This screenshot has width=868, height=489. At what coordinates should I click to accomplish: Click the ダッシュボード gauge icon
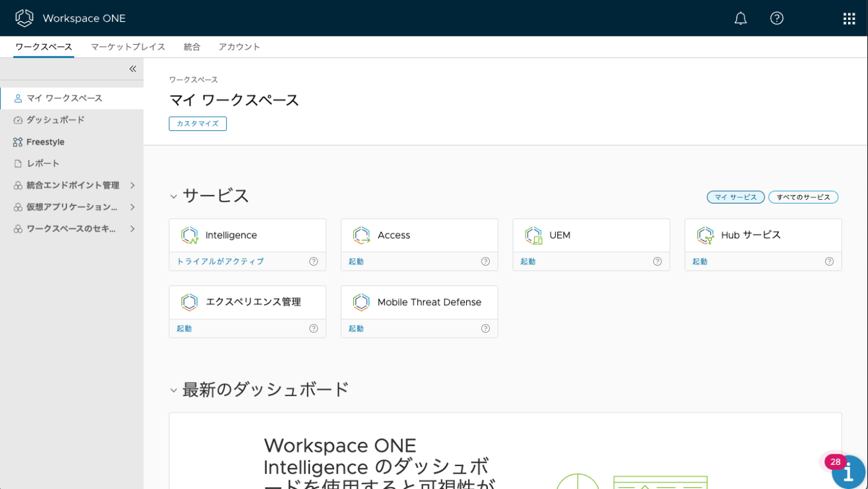click(18, 120)
